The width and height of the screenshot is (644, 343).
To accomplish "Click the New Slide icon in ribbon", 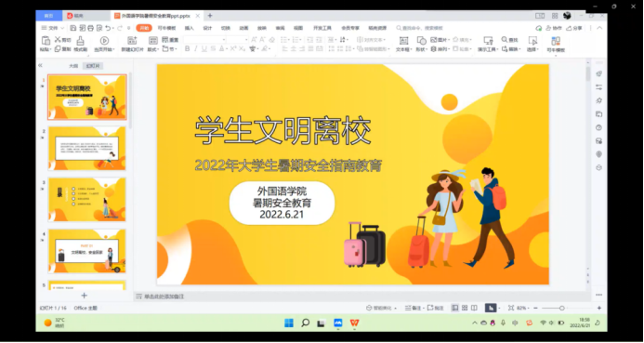I will (x=132, y=41).
